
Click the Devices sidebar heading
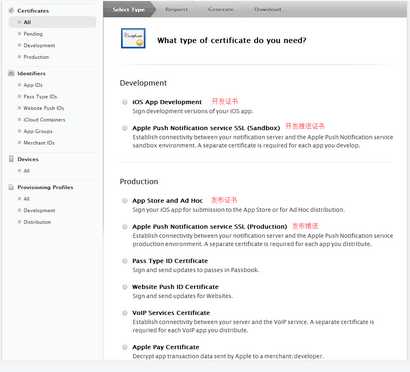[x=28, y=159]
